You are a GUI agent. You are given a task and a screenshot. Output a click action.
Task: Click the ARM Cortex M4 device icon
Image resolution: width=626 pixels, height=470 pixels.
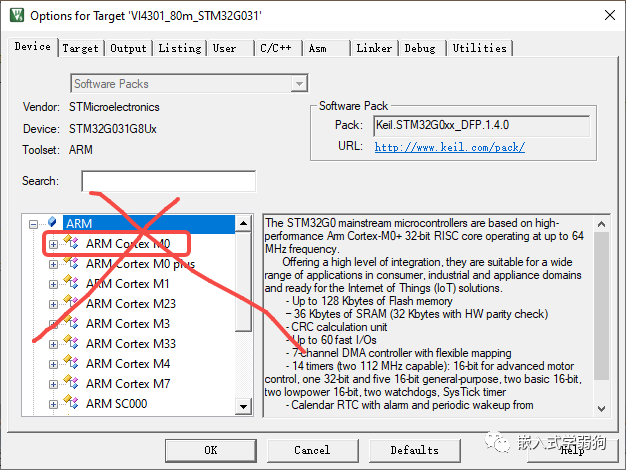(71, 362)
